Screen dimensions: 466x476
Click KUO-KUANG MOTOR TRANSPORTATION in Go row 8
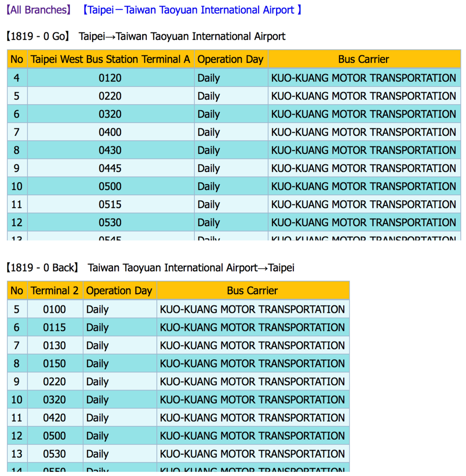pyautogui.click(x=364, y=150)
